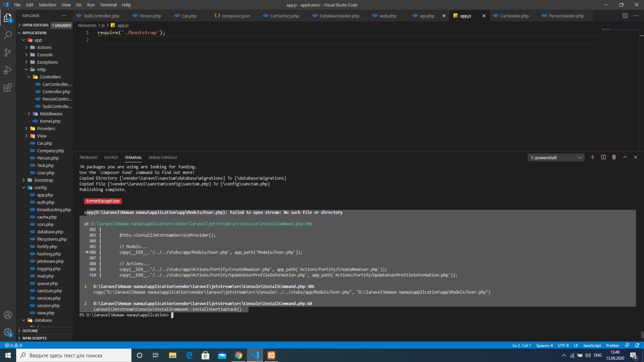Open Chrome from the taskbar
The height and width of the screenshot is (362, 644).
[238, 355]
